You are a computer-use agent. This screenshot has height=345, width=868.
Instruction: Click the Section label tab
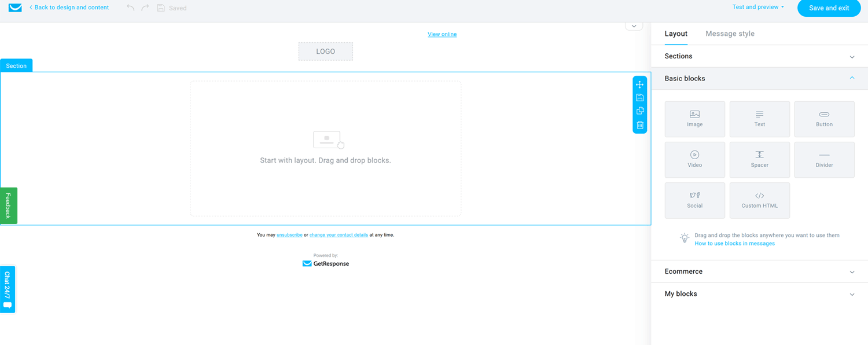(x=16, y=65)
